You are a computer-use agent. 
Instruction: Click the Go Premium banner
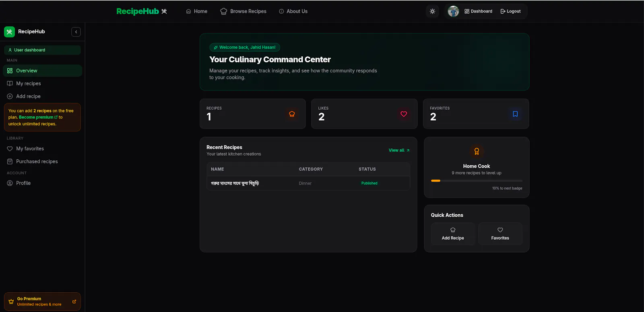tap(42, 302)
